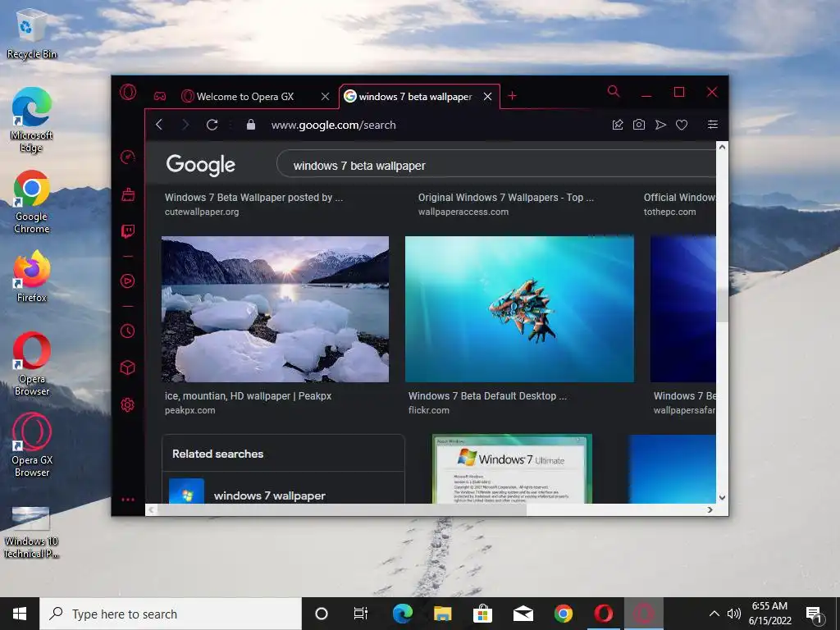Click the share page icon in address bar

pos(618,125)
